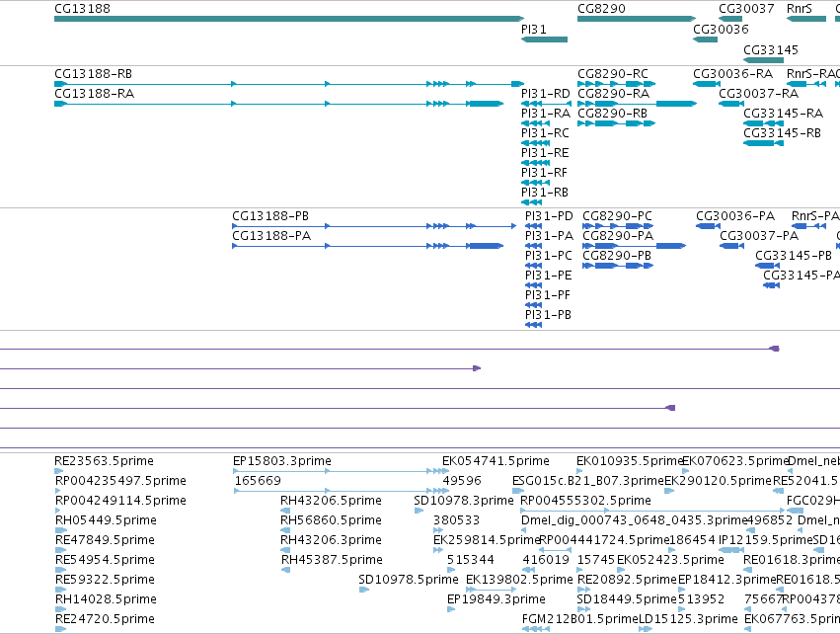Select the CG13188 gene bar
Image resolution: width=840 pixels, height=634 pixels.
[289, 19]
